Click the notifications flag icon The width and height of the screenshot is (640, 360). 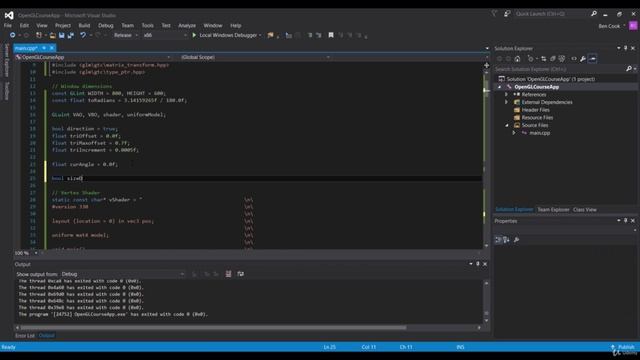(494, 14)
